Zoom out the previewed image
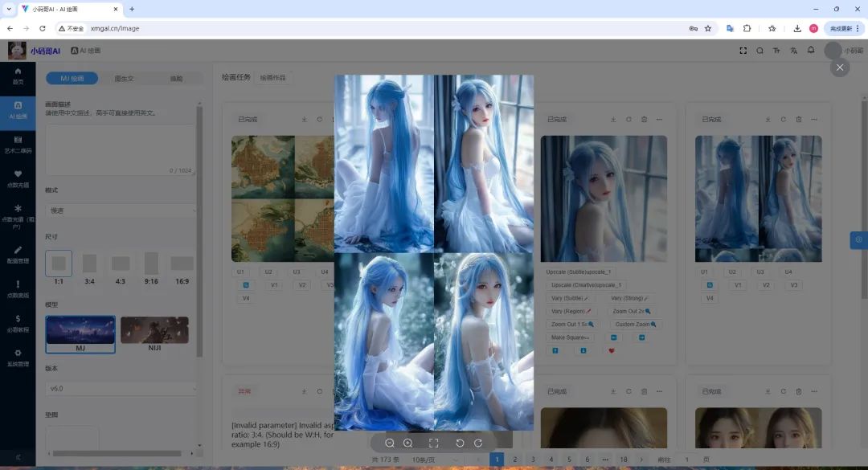The width and height of the screenshot is (868, 470). (x=390, y=443)
